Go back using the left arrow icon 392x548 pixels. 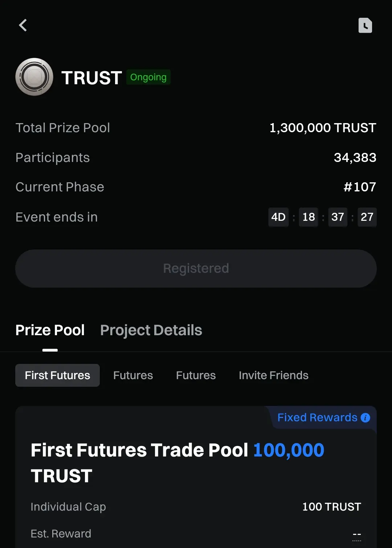(23, 25)
